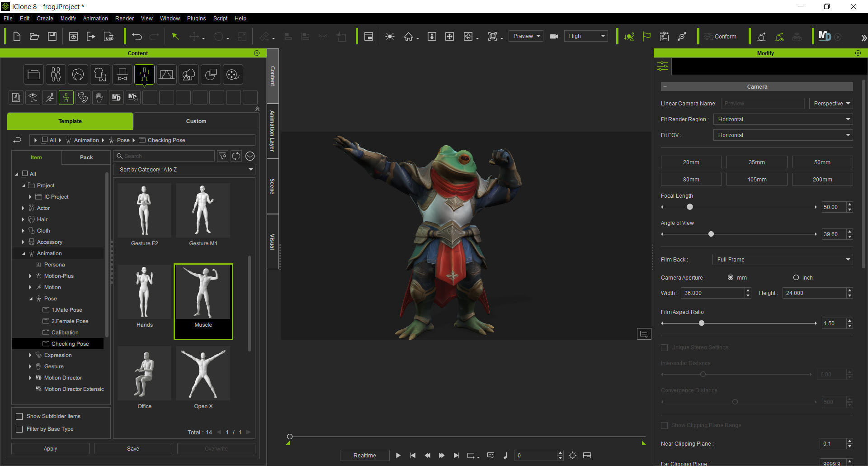Open the Visual side tab
868x466 pixels.
click(x=273, y=242)
